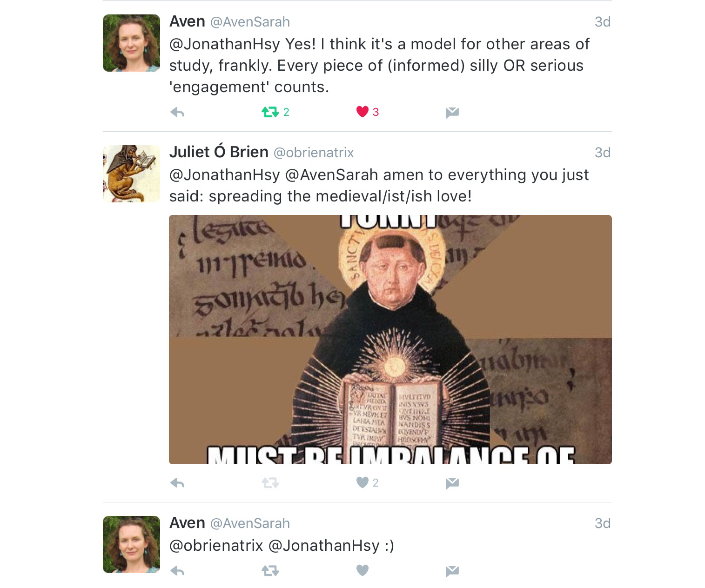Unlike Aven's tweet with 3 likes

[362, 112]
